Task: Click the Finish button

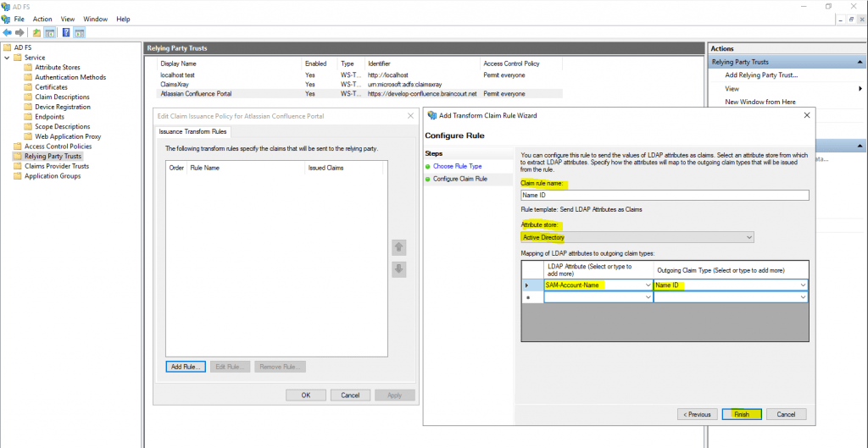Action: pos(742,414)
